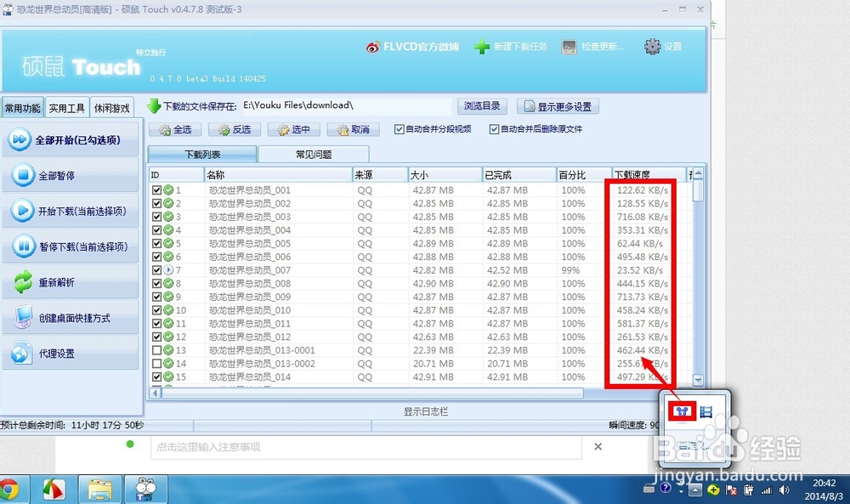Uncheck checkbox for row 10

tap(156, 310)
